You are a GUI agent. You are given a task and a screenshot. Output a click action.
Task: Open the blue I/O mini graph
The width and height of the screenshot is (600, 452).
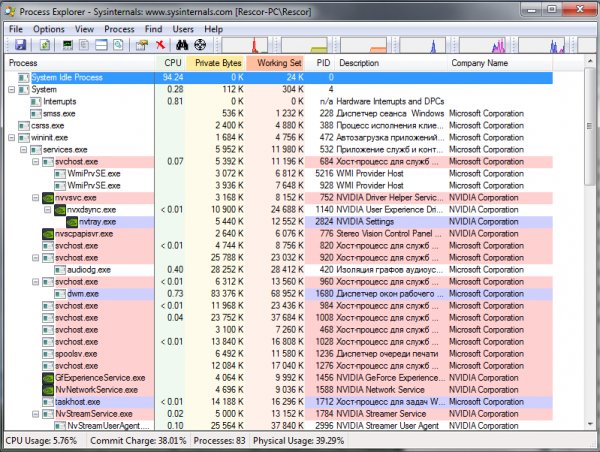tap(422, 45)
